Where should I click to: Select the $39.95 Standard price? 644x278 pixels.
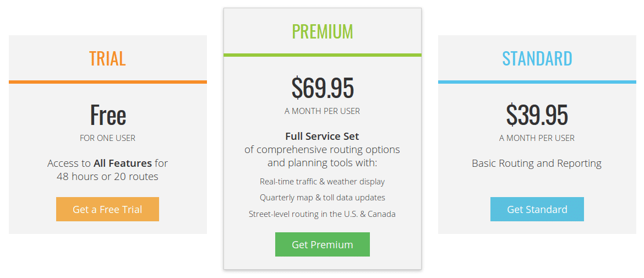537,115
